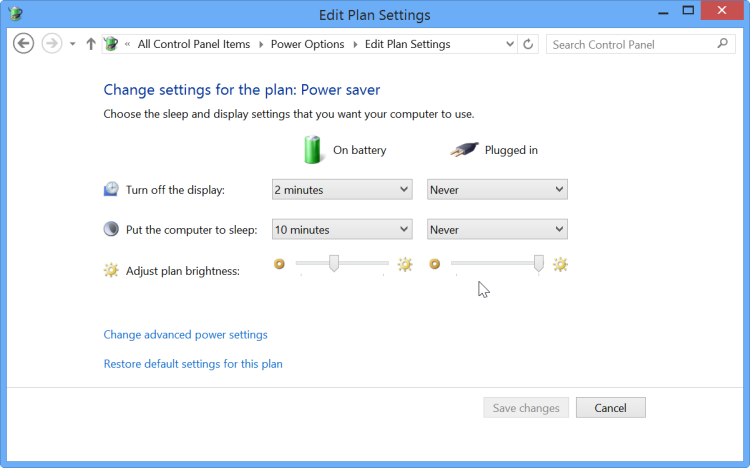Open plugged in display timeout dropdown

pyautogui.click(x=497, y=189)
